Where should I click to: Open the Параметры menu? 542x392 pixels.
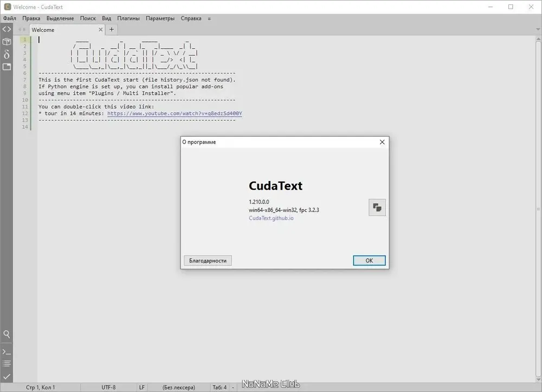coord(160,18)
